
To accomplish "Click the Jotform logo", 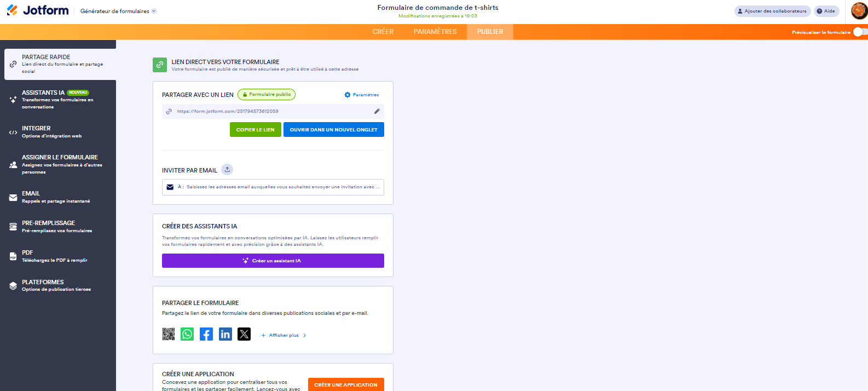I will [38, 10].
